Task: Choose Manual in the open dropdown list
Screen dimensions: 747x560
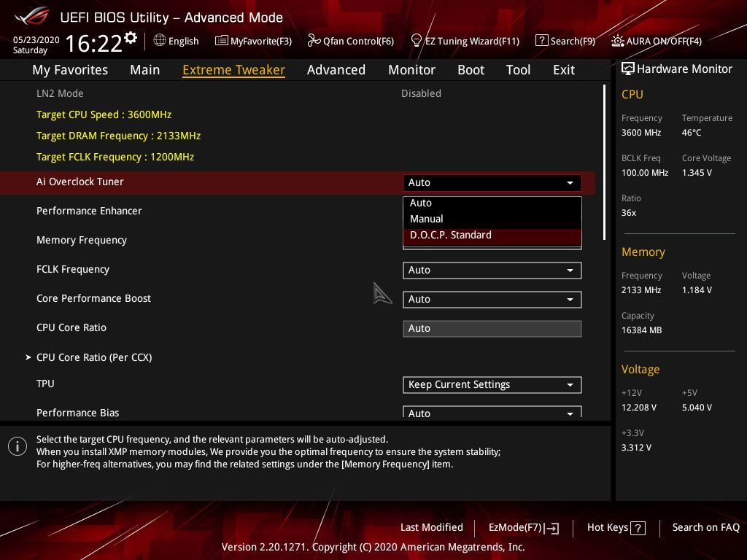Action: [x=492, y=219]
